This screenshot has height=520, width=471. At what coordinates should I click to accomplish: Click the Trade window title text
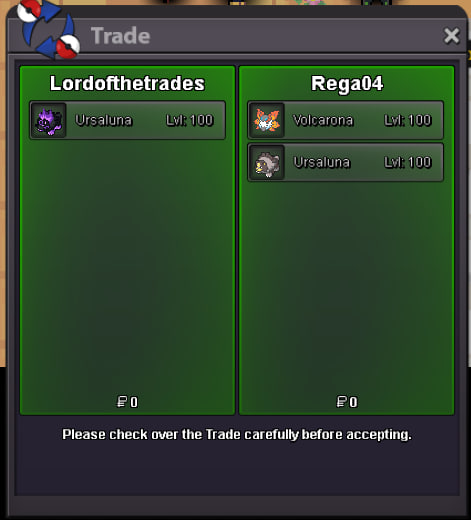121,36
